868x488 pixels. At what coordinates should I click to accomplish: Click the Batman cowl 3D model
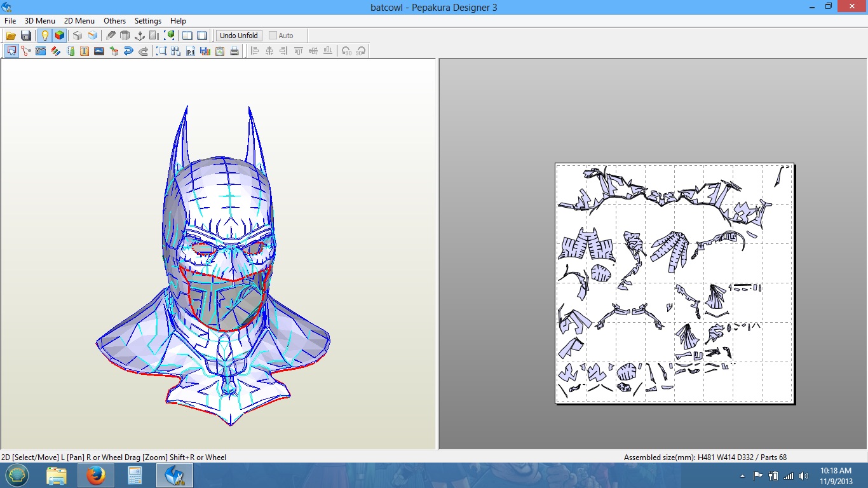coord(213,267)
